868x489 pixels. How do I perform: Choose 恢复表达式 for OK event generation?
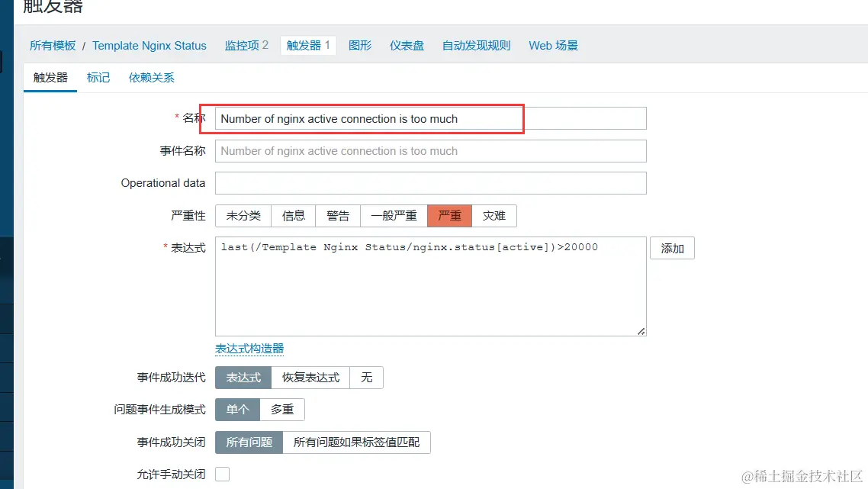coord(310,378)
